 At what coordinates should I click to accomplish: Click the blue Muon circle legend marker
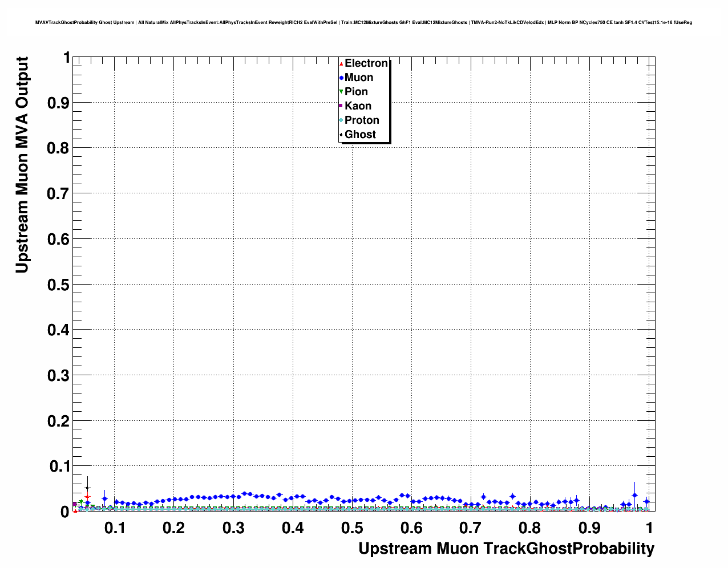(341, 78)
